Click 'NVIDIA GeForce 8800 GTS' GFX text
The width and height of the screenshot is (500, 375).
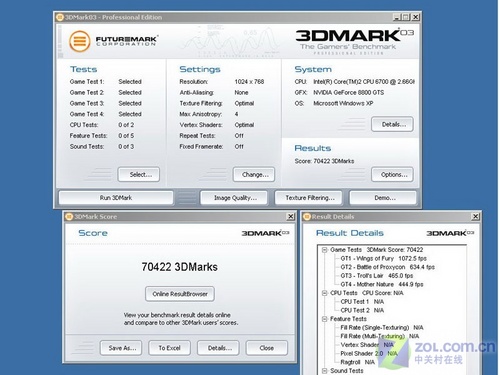coord(348,93)
